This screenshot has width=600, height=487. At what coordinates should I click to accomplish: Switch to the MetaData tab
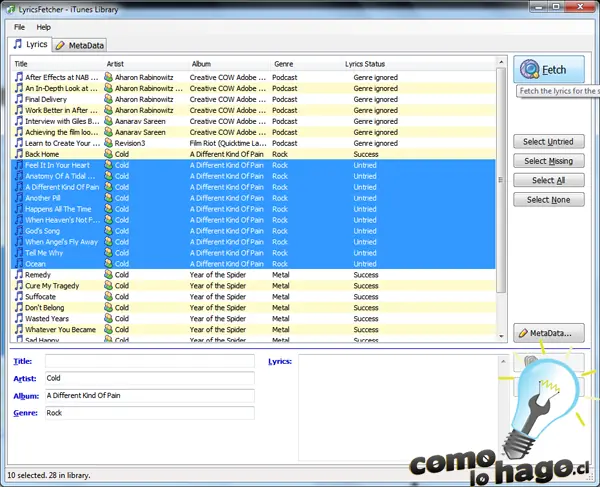click(x=80, y=46)
